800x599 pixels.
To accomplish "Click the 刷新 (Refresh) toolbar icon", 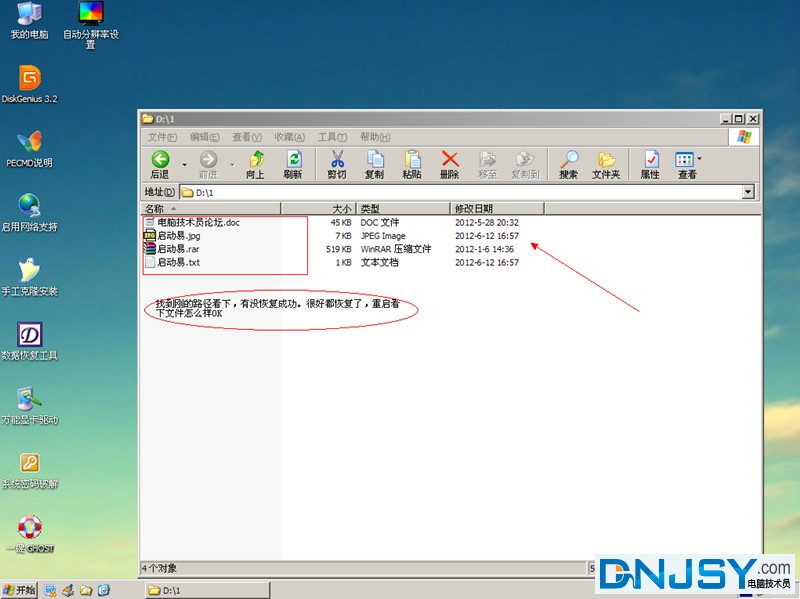I will click(293, 160).
